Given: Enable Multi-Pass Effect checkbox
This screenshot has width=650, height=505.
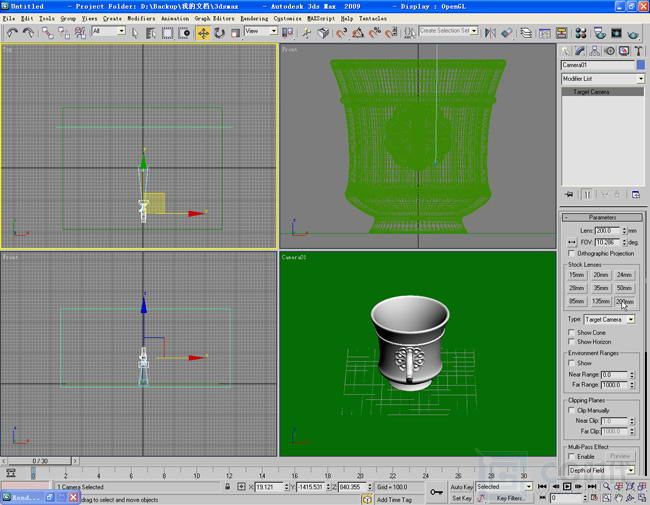Looking at the screenshot, I should 572,456.
